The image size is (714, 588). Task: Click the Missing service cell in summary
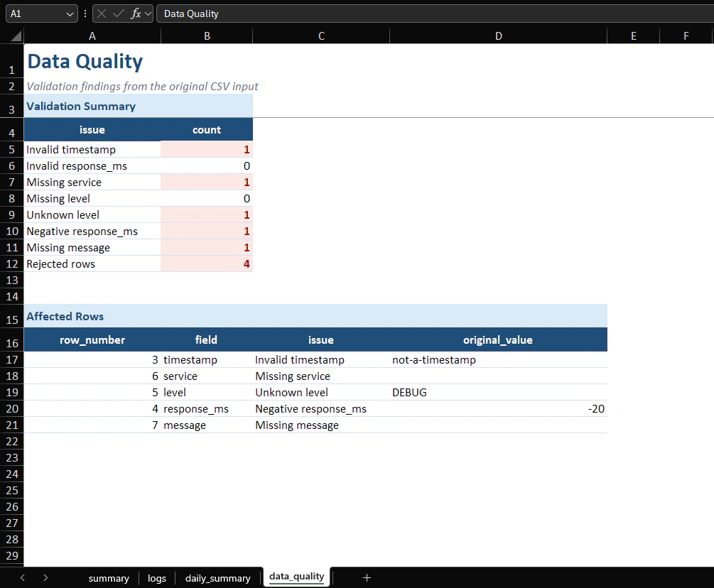tap(92, 182)
